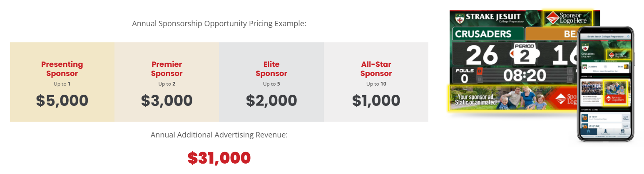Click the Strake Jesuit crest on scoreboard
The width and height of the screenshot is (644, 174).
point(460,19)
